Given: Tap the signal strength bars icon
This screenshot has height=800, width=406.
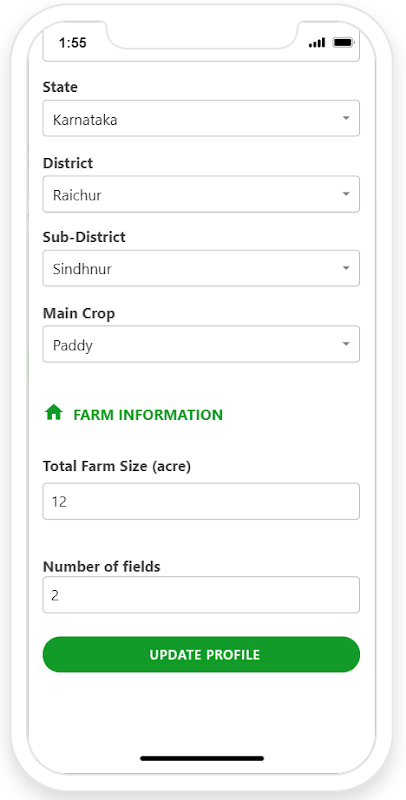Looking at the screenshot, I should pos(317,43).
